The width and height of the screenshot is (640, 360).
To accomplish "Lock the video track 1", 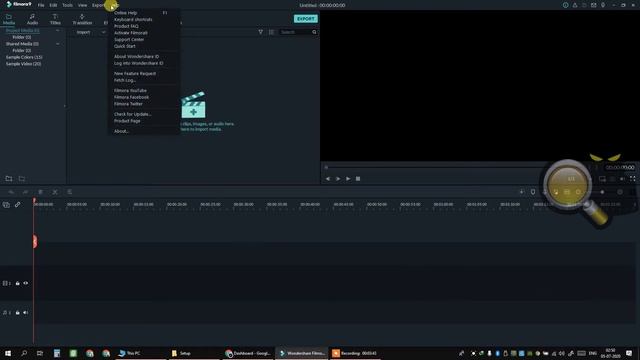I will coord(18,283).
